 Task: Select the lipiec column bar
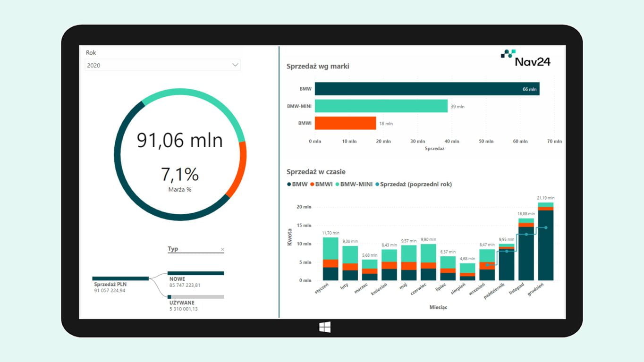click(x=448, y=268)
